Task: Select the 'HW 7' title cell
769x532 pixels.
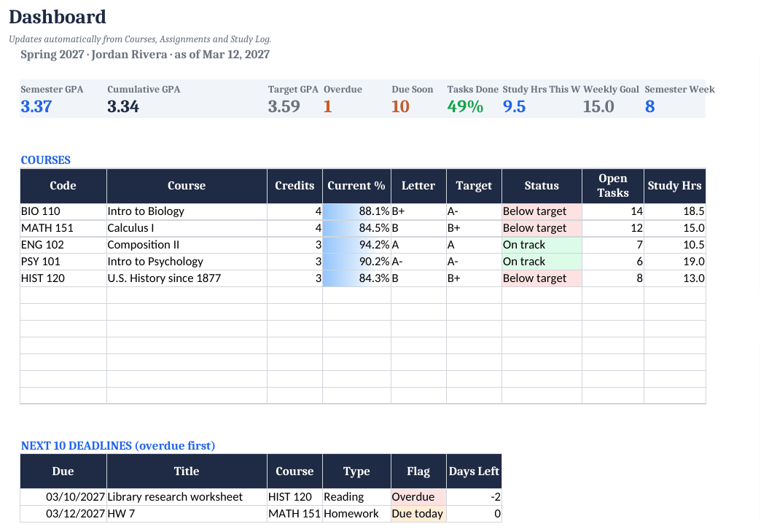Action: click(x=187, y=513)
